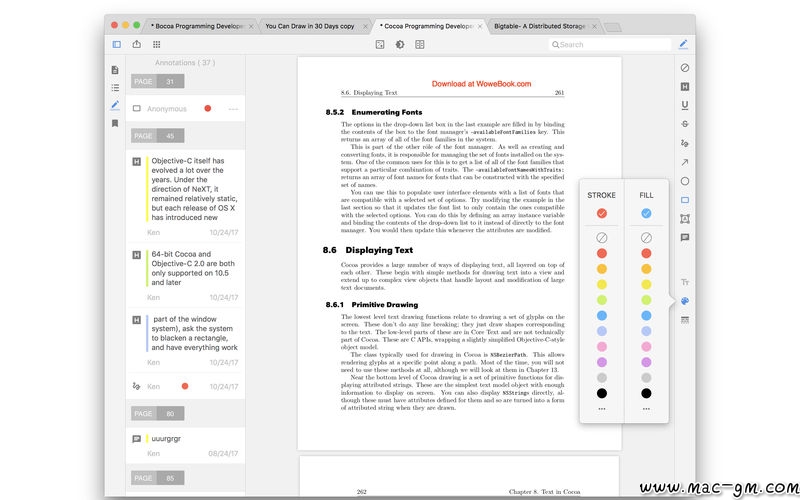Image resolution: width=800 pixels, height=500 pixels.
Task: Pick blue stroke color swatch
Action: click(x=602, y=316)
